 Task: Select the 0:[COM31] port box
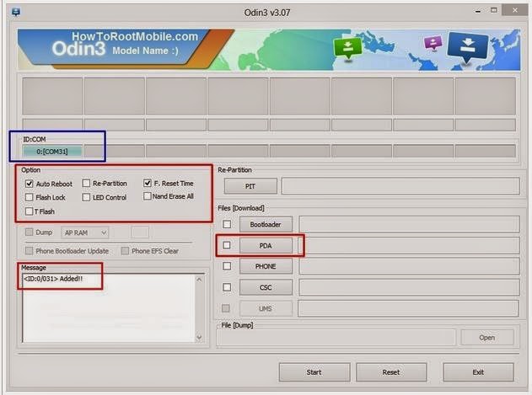coord(52,152)
